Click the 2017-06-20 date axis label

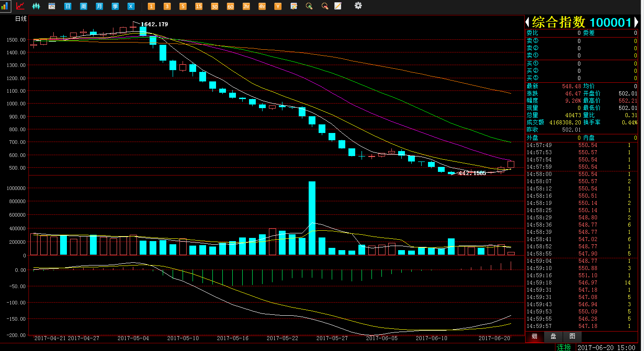point(495,338)
